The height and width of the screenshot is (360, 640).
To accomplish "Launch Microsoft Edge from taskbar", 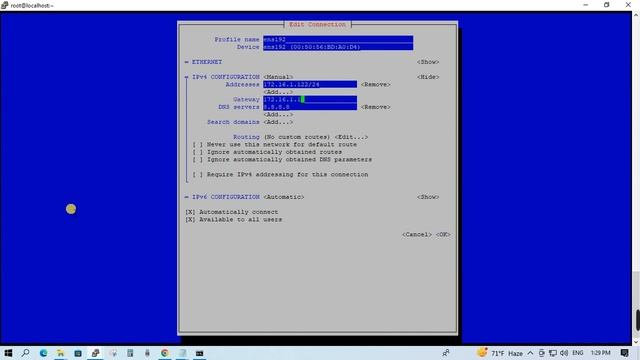I will pyautogui.click(x=43, y=353).
